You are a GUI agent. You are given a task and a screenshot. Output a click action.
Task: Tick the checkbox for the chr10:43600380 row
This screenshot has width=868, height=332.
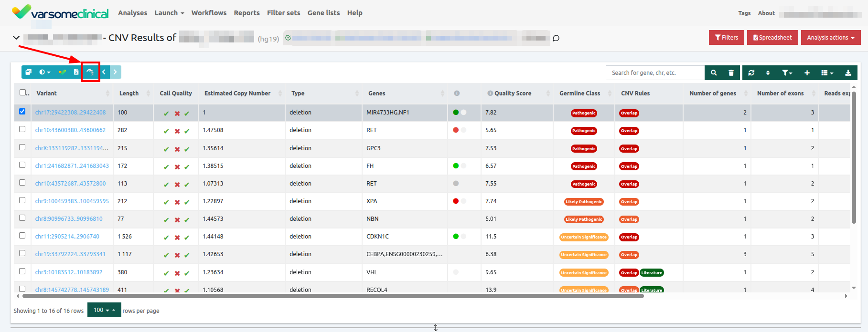22,129
